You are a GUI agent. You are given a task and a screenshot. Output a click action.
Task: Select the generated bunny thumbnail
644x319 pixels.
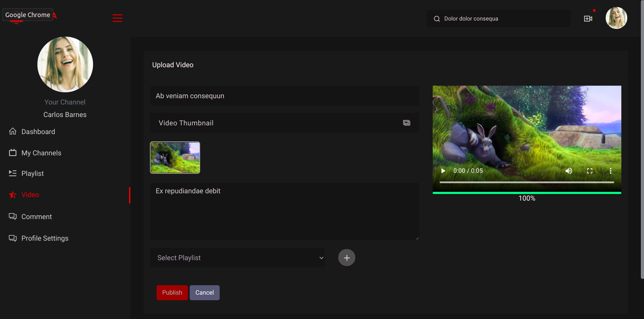[x=175, y=157]
